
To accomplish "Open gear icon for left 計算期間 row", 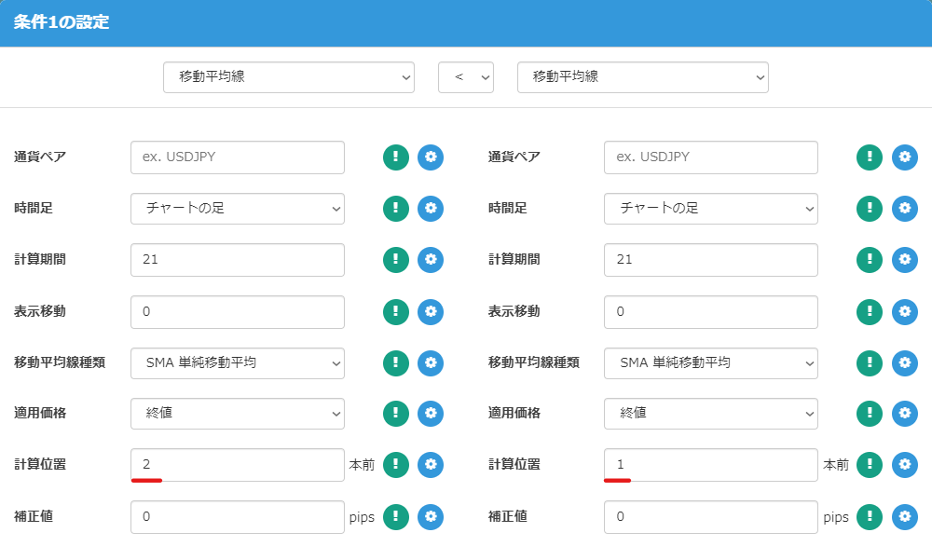I will point(431,260).
